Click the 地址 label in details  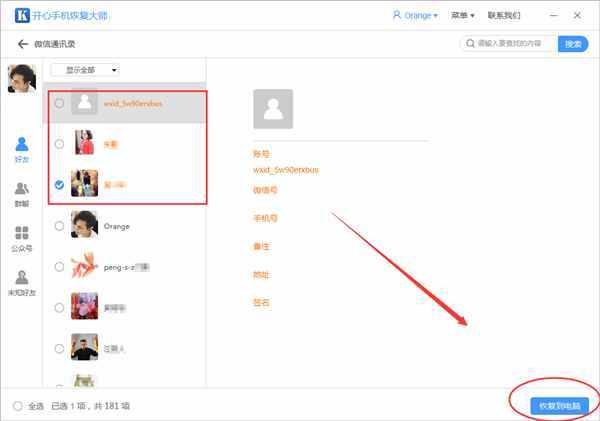pyautogui.click(x=261, y=274)
